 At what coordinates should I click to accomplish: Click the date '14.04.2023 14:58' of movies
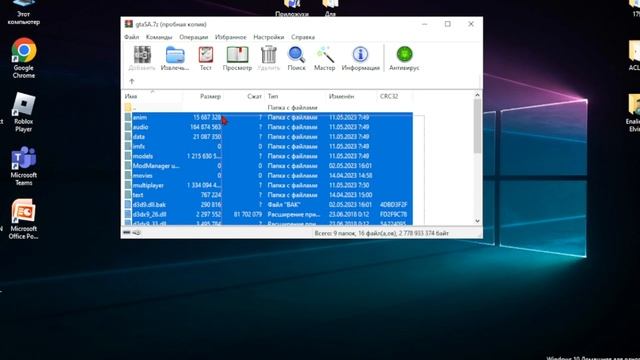pos(350,176)
